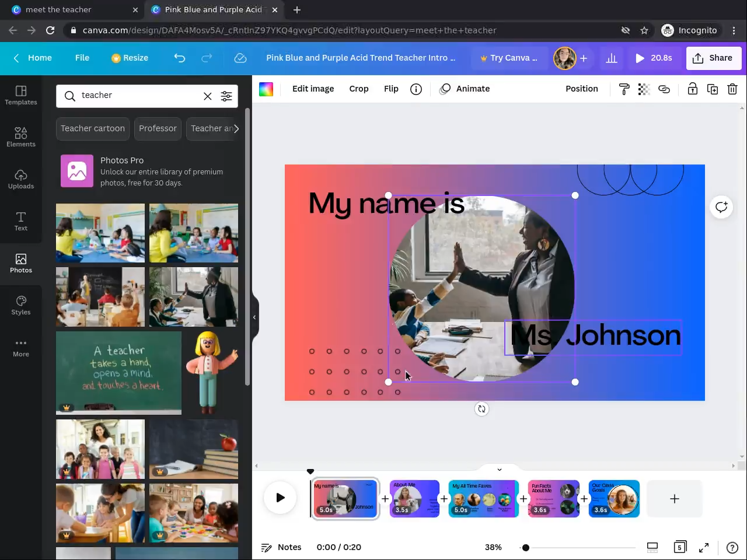Open the Styles sidebar panel

pos(21,305)
